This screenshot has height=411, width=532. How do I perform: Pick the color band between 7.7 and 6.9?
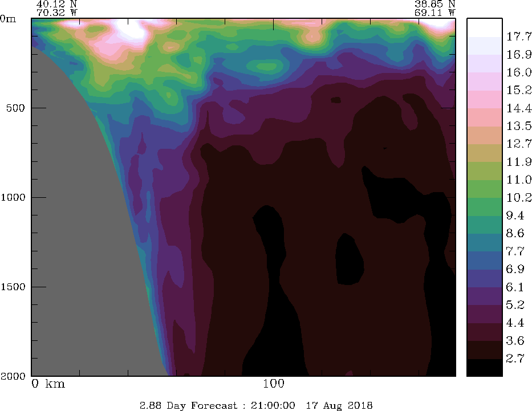coord(484,260)
